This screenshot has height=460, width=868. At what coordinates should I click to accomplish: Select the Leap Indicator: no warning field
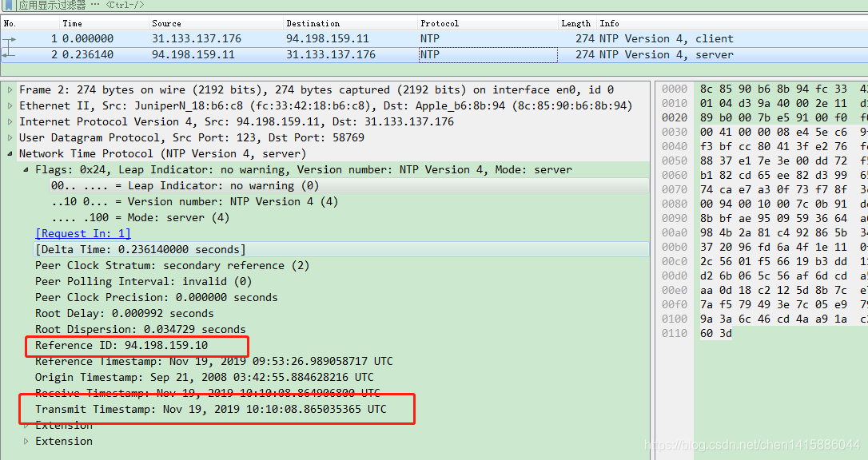click(x=185, y=186)
